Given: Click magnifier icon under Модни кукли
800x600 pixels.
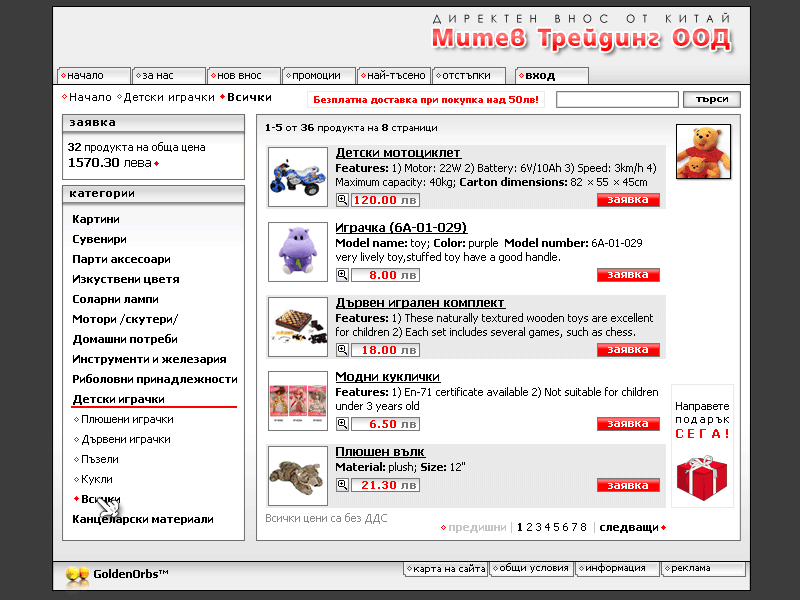Looking at the screenshot, I should coord(342,424).
